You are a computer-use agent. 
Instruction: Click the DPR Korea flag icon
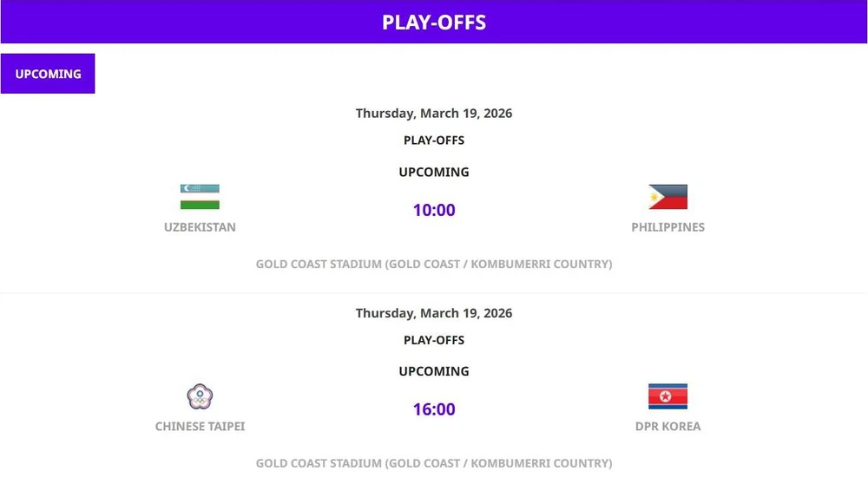point(667,396)
